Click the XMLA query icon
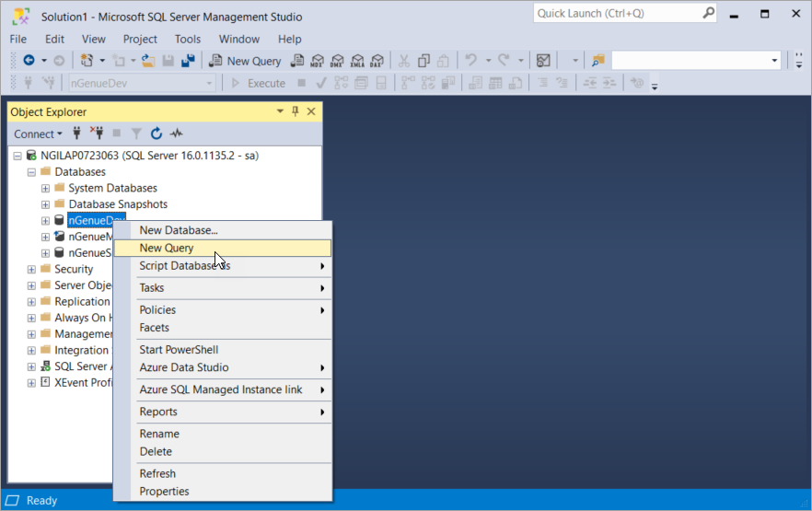Viewport: 812px width, 511px height. [x=357, y=61]
